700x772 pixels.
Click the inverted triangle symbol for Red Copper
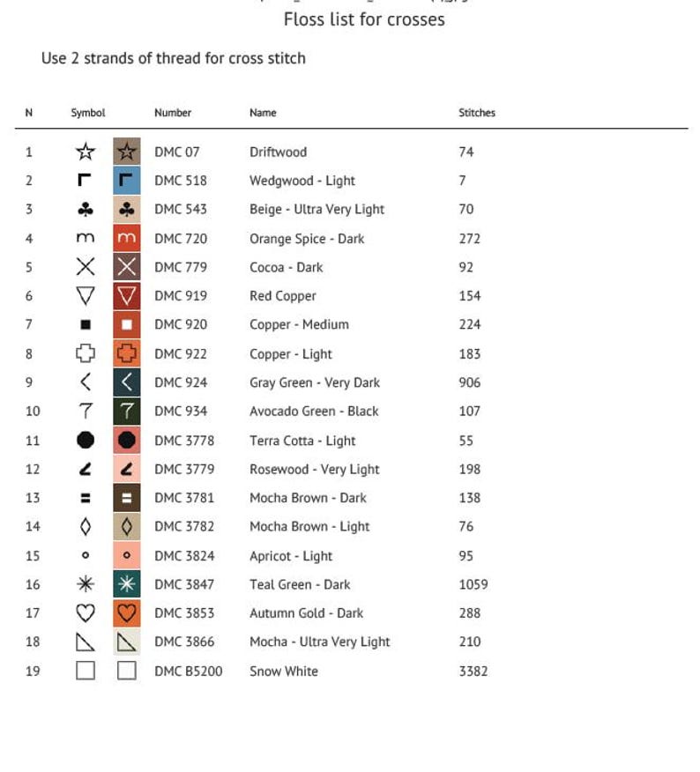pyautogui.click(x=86, y=296)
